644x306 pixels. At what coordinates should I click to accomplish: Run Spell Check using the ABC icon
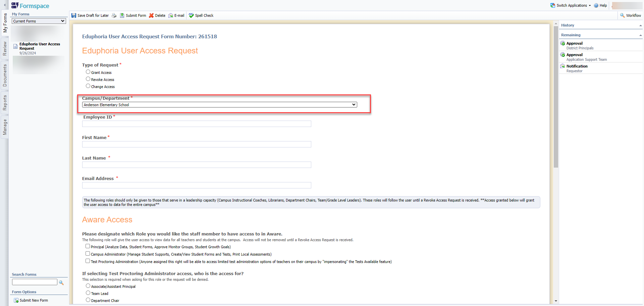191,15
